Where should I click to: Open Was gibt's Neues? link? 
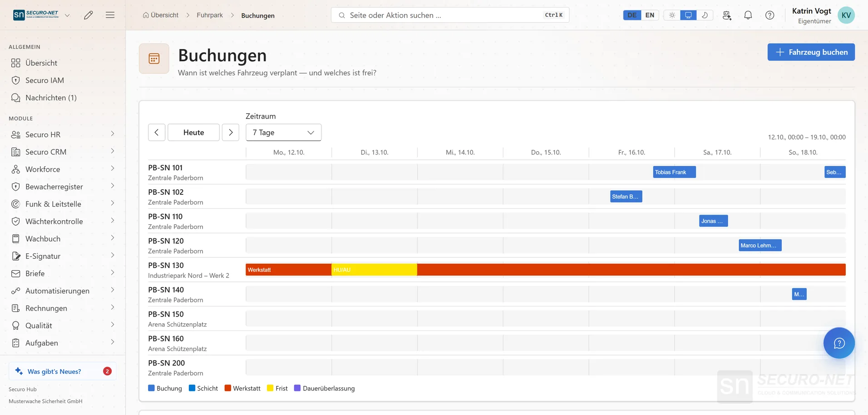click(63, 371)
